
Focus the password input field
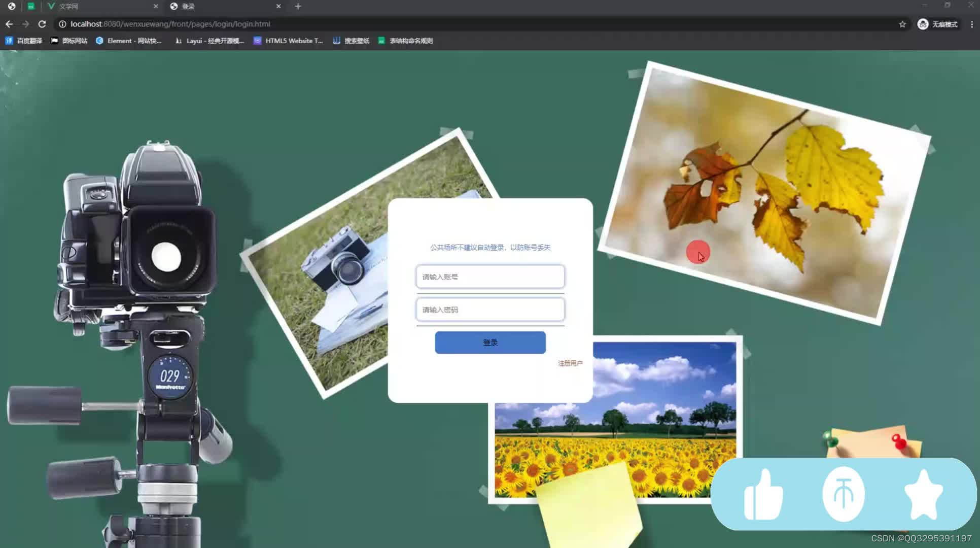490,310
